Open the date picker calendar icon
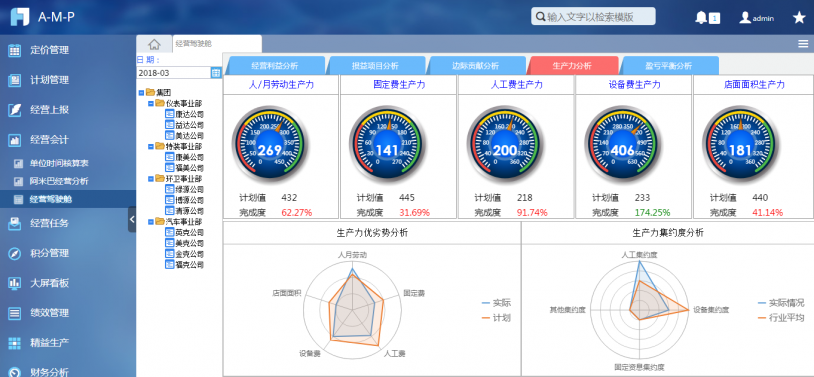The image size is (814, 377). point(216,73)
